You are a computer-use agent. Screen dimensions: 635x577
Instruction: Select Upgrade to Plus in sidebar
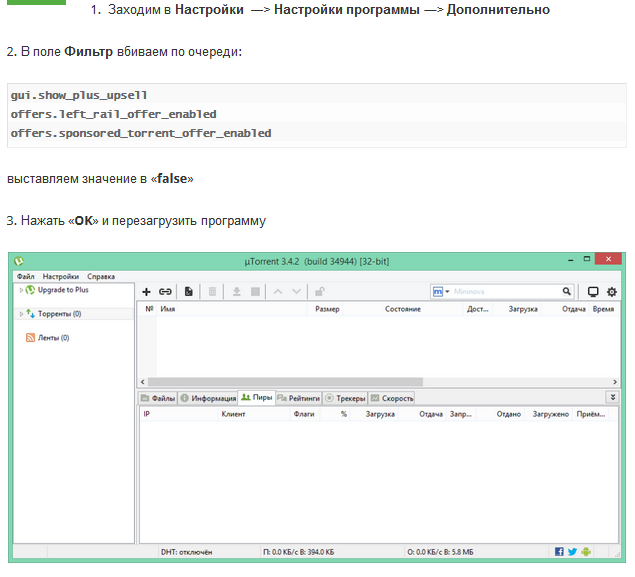click(63, 290)
